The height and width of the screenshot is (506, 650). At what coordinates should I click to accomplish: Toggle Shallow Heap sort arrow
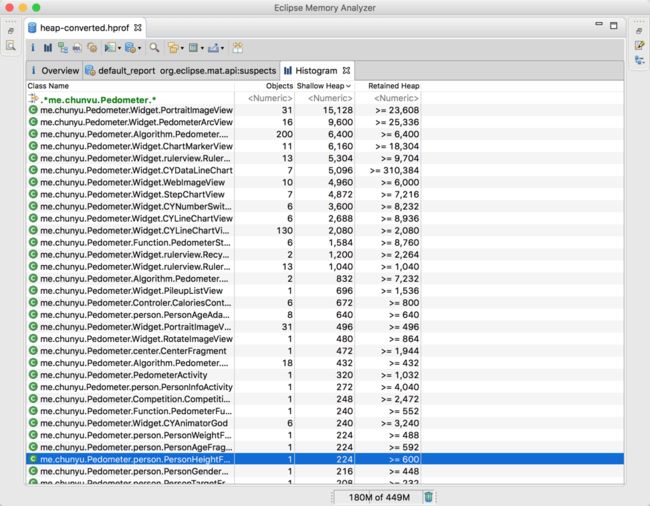click(349, 86)
